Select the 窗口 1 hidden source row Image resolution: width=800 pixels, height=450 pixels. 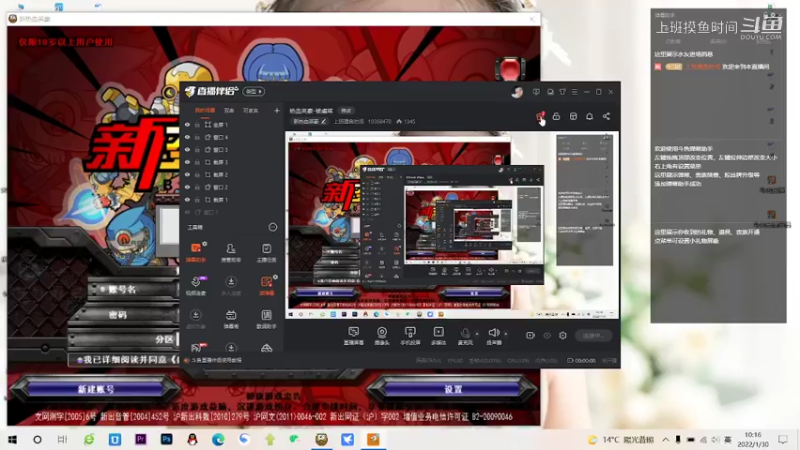(232, 212)
